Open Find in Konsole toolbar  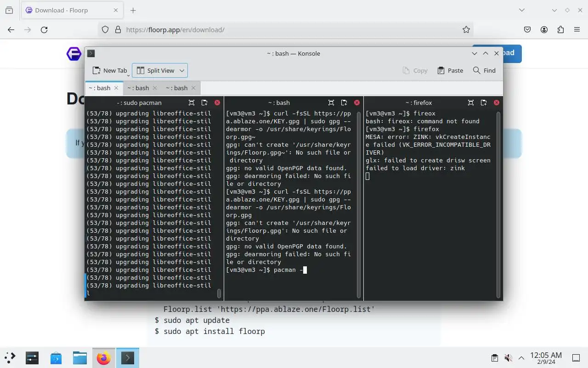coord(484,70)
